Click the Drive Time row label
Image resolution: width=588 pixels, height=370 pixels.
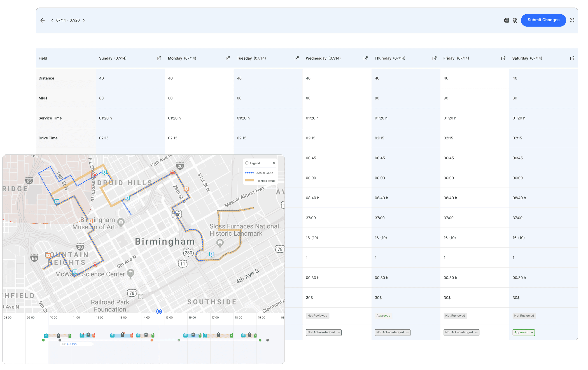48,138
